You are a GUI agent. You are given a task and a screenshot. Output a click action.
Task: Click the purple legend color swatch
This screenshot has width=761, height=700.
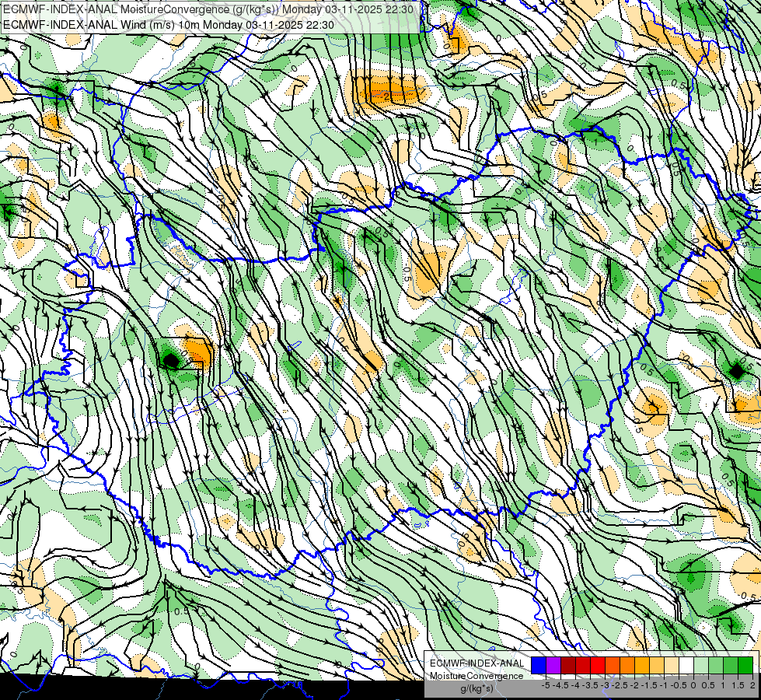coord(553,666)
